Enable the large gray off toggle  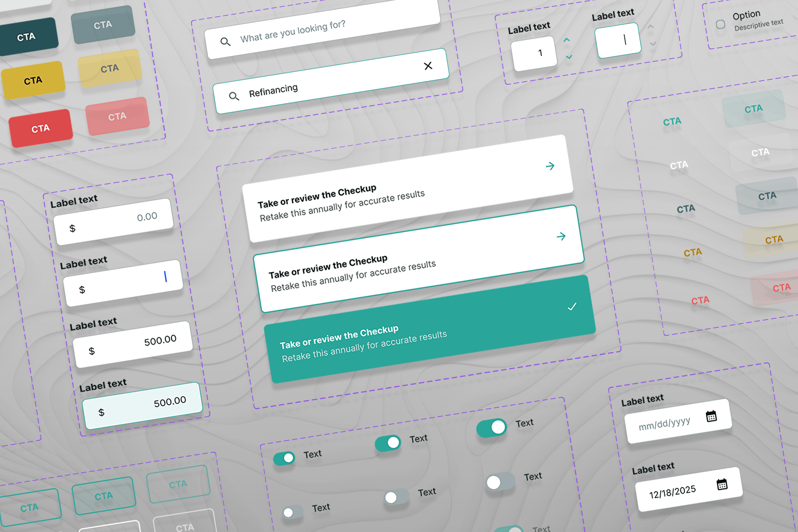click(500, 482)
